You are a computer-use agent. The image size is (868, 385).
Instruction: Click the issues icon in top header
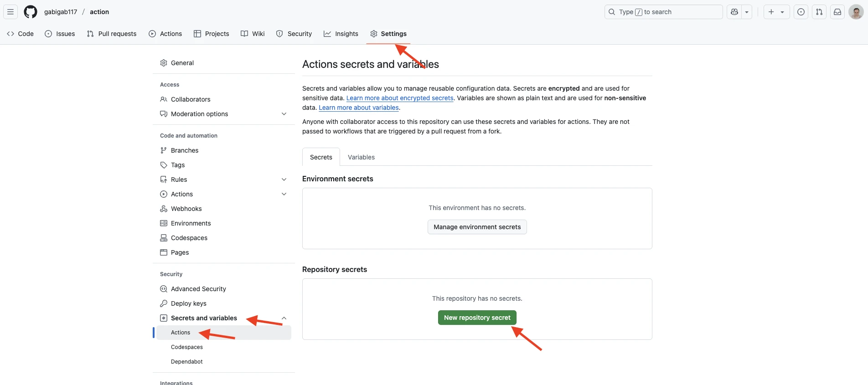801,12
